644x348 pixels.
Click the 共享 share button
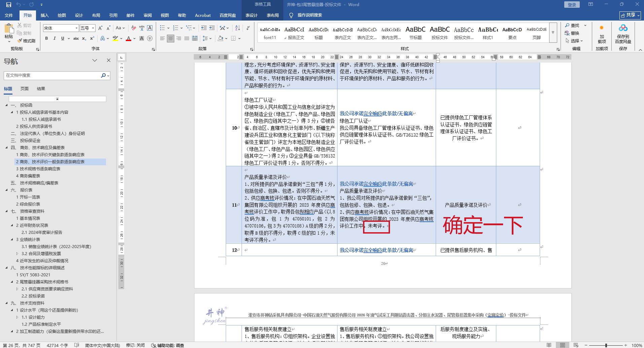pos(630,15)
